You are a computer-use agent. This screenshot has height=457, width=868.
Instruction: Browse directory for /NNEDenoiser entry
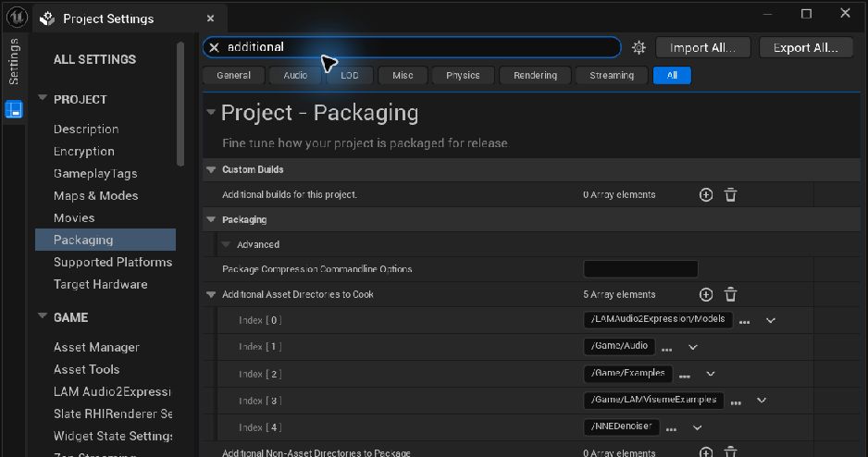(672, 428)
